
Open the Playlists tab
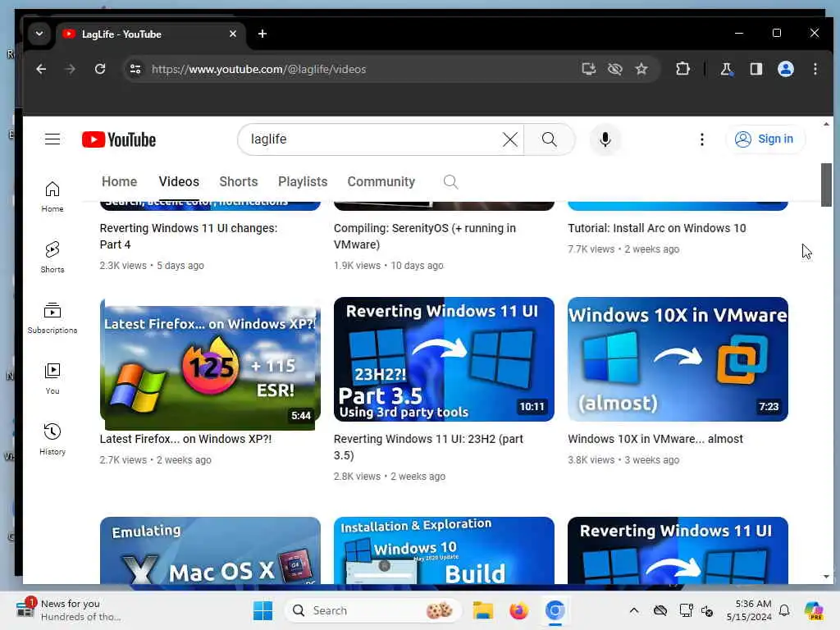pyautogui.click(x=303, y=181)
